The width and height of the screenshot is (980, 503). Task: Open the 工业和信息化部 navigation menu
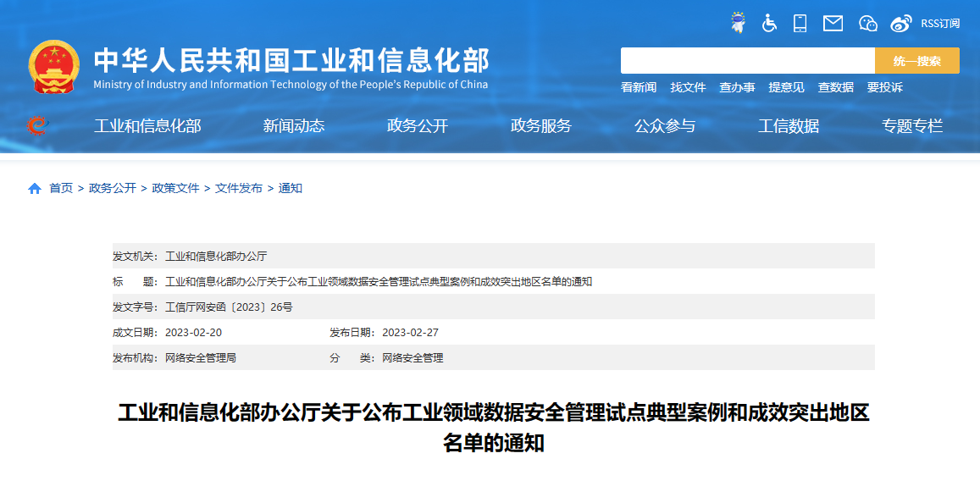pos(147,126)
